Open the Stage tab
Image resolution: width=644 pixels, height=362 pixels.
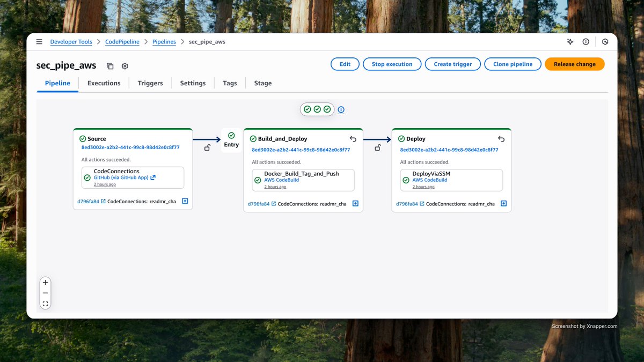pyautogui.click(x=263, y=83)
